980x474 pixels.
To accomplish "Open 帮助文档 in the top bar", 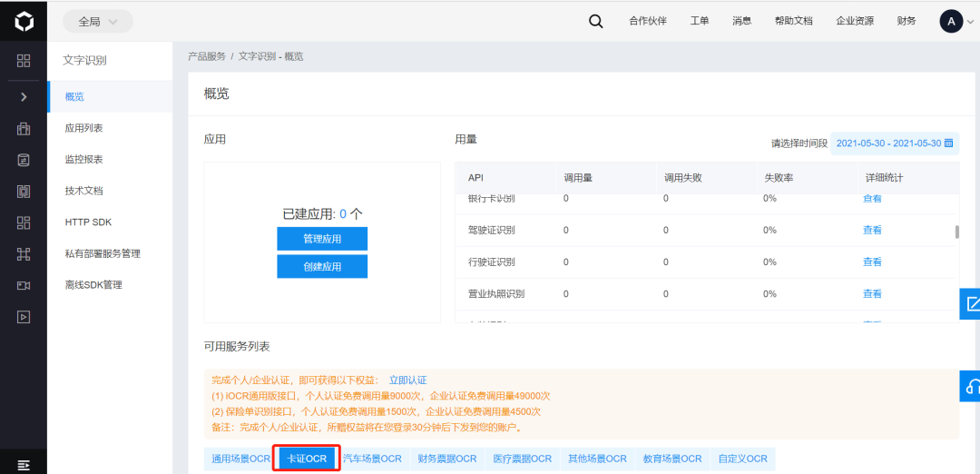I will pos(794,21).
